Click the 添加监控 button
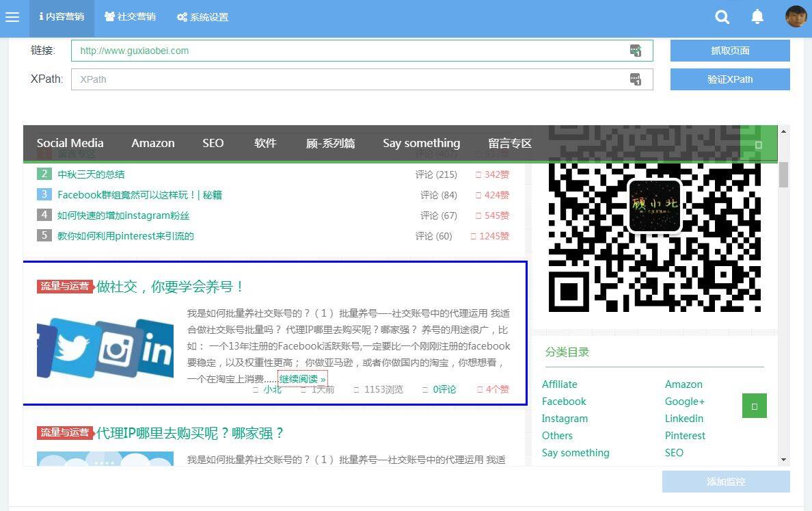Screen dimensions: 812x511 point(726,482)
